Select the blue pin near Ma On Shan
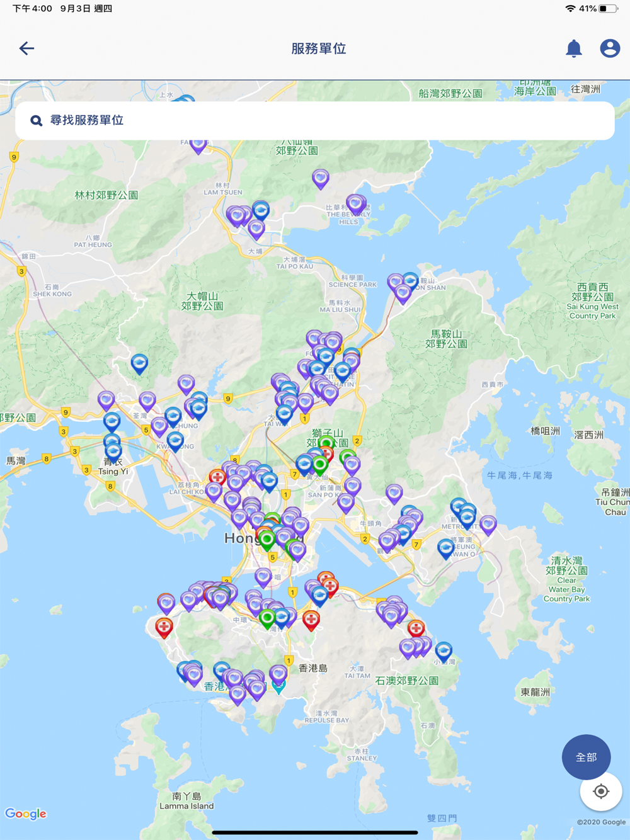This screenshot has width=630, height=840. coord(410,280)
